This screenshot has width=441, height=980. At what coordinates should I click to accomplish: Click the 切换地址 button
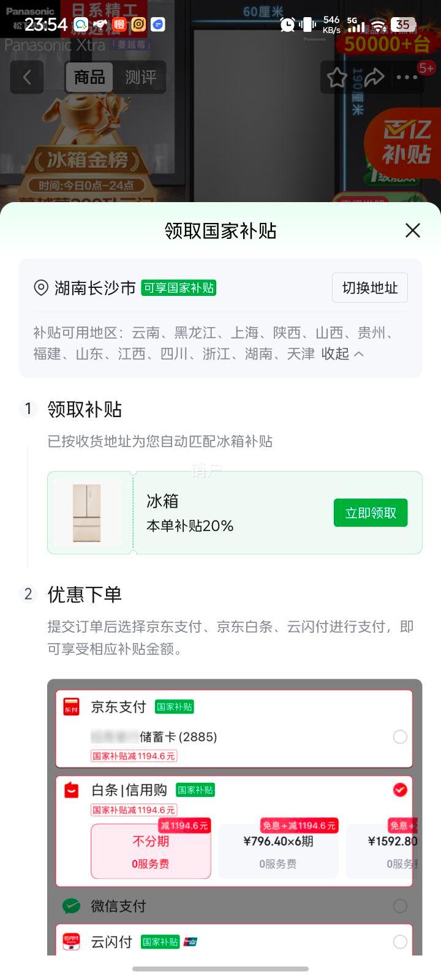click(370, 288)
